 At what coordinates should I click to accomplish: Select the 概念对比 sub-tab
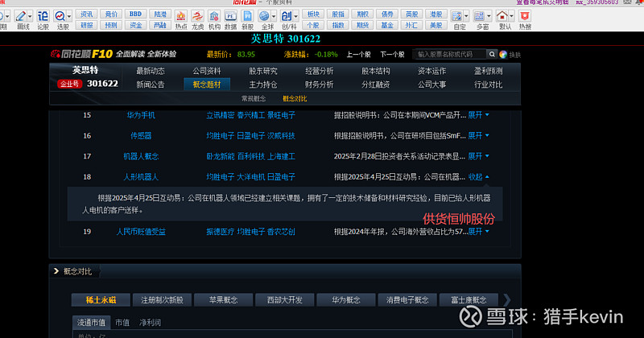[x=295, y=98]
